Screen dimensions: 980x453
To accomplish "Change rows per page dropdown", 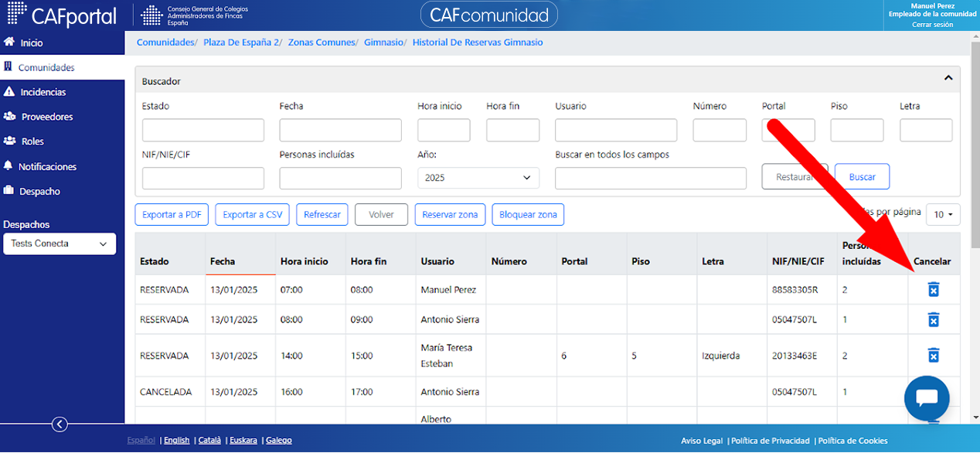I will 943,215.
